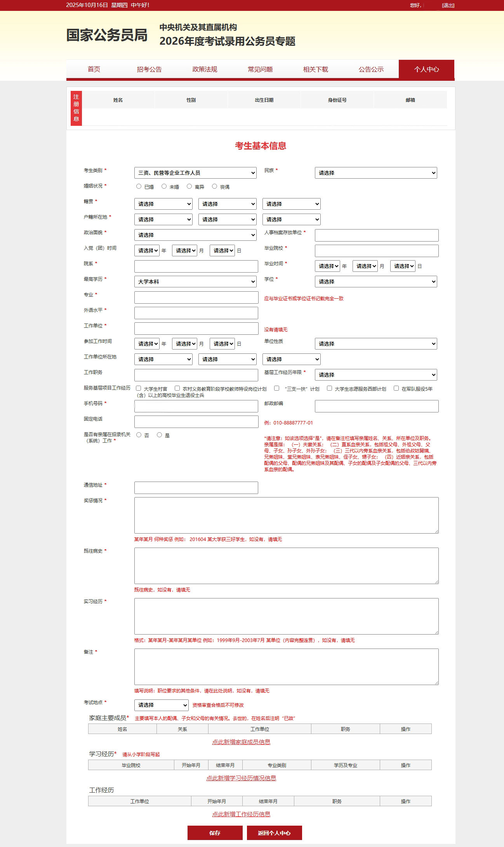Select the 已婚 marital status radio button
This screenshot has width=504, height=847.
pyautogui.click(x=139, y=186)
